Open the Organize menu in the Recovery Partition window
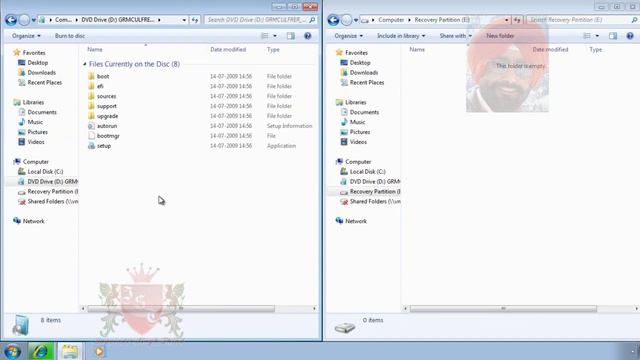The height and width of the screenshot is (360, 640). coord(349,36)
